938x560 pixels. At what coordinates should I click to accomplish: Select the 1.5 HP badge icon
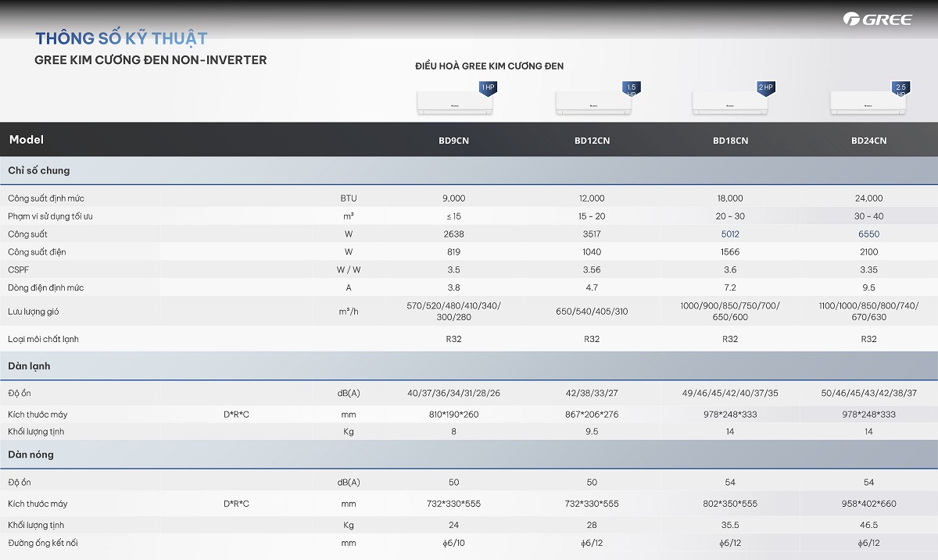(632, 90)
